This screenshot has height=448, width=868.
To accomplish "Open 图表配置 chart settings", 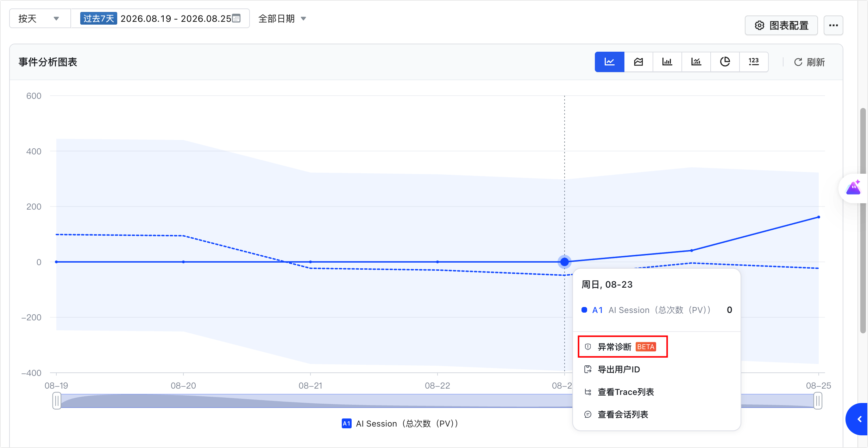I will pos(781,25).
